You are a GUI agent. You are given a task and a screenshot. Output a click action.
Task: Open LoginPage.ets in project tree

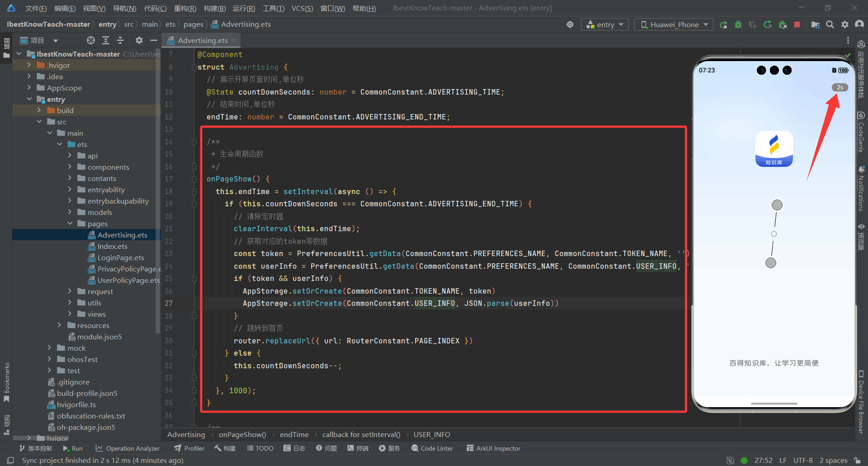121,257
